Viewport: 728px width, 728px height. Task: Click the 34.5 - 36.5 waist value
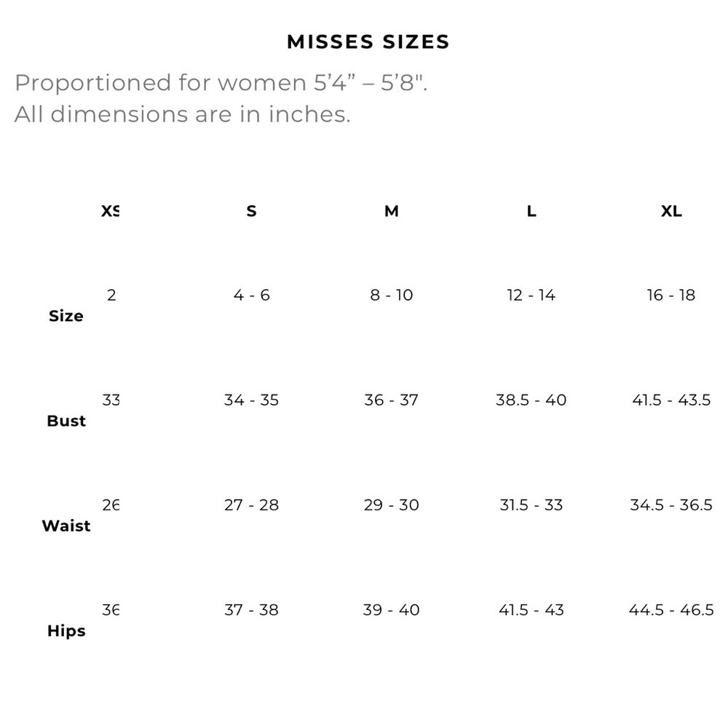click(x=671, y=505)
